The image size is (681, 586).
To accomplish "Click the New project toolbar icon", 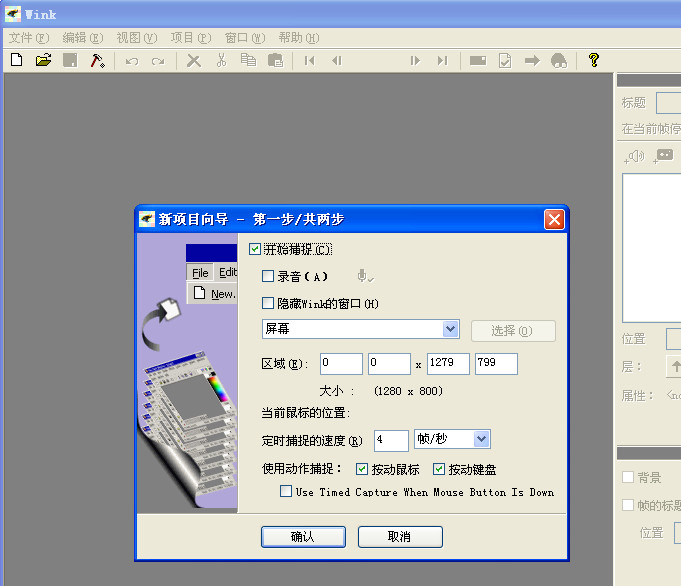I will [x=17, y=60].
